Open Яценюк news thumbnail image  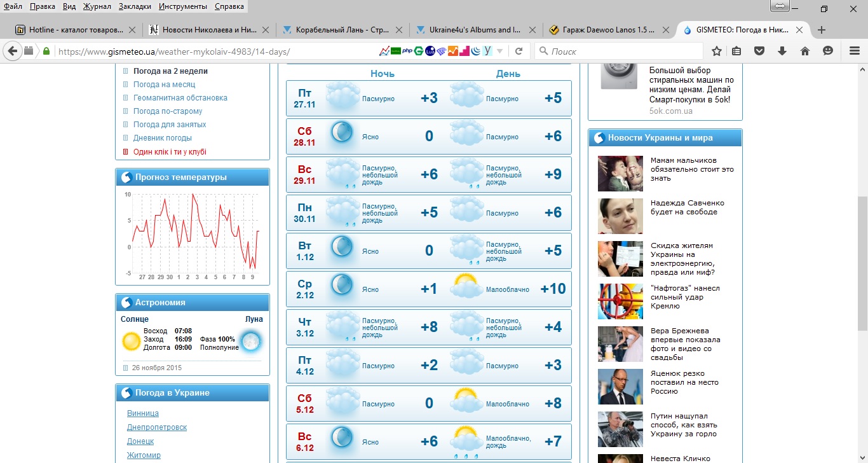click(620, 387)
